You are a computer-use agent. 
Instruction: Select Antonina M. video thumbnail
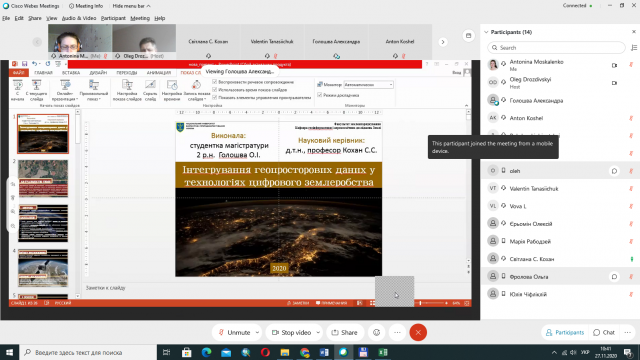pyautogui.click(x=80, y=42)
